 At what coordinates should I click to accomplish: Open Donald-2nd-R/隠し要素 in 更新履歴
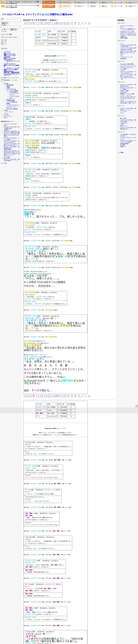[127, 64]
